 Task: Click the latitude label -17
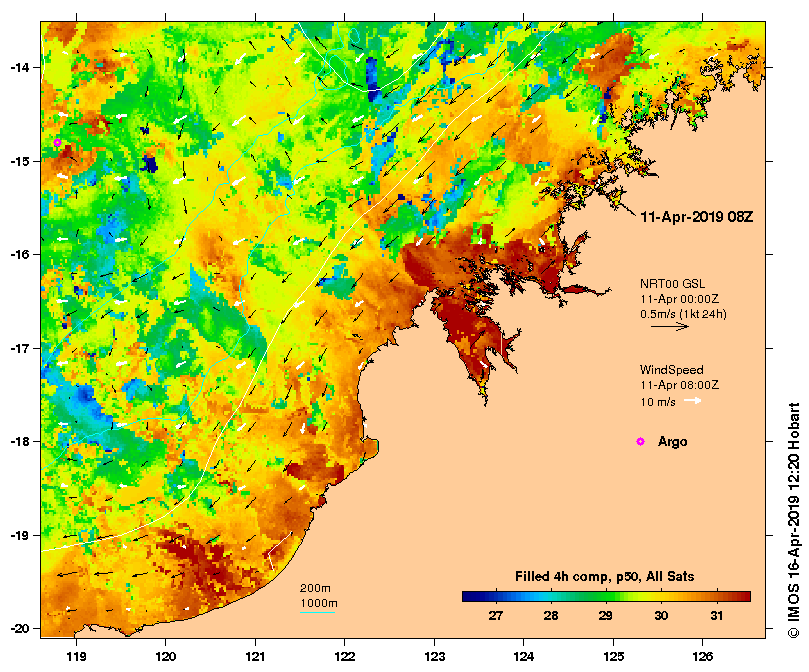(20, 348)
